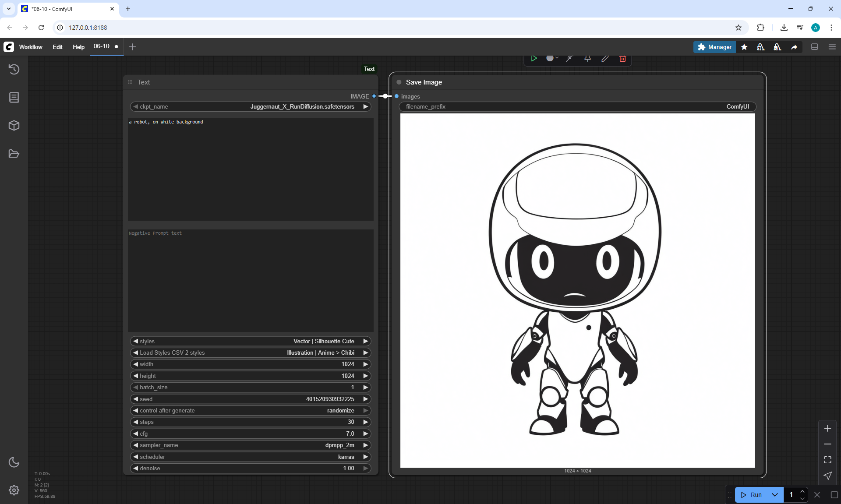841x504 pixels.
Task: Click the pencil edit icon in the node toolbar
Action: tap(605, 58)
